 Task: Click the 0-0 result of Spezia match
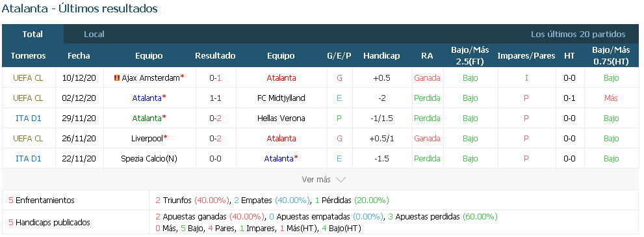[216, 158]
